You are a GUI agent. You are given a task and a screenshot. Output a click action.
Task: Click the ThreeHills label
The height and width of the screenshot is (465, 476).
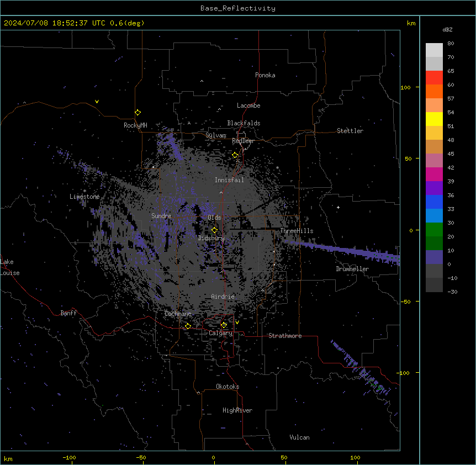(297, 231)
